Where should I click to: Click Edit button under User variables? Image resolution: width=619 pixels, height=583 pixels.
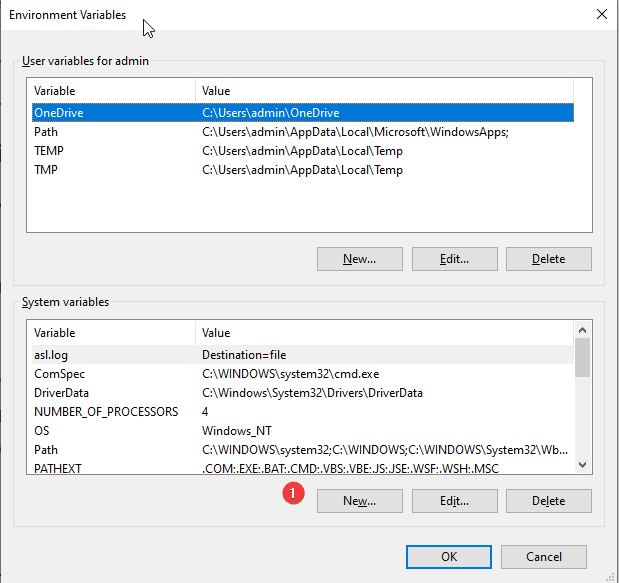[x=454, y=259]
